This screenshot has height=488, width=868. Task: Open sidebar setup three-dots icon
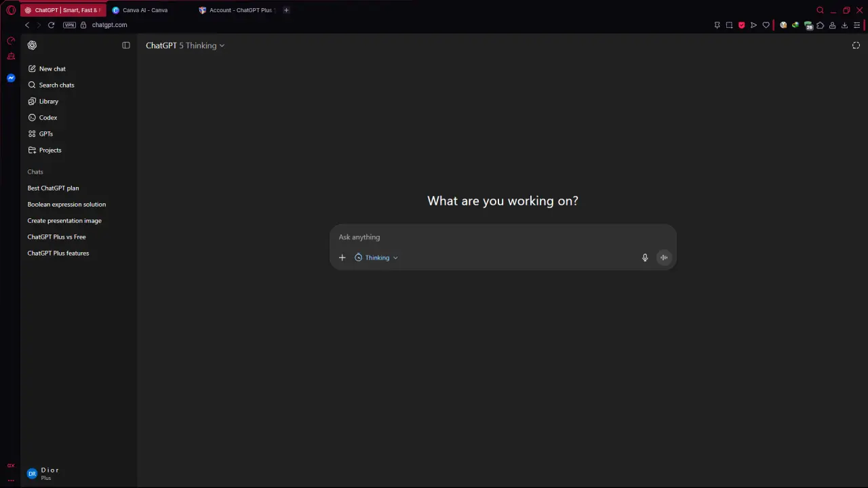(x=11, y=480)
